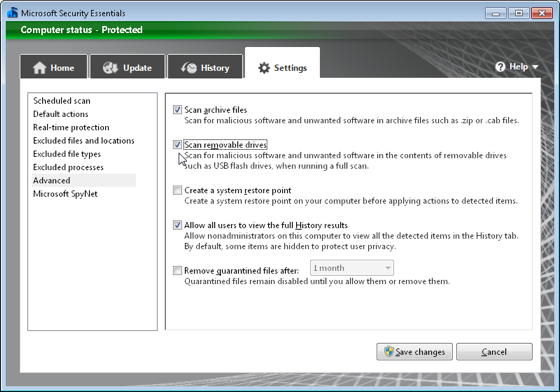Close the Security Essentials window
The width and height of the screenshot is (560, 392).
point(542,13)
